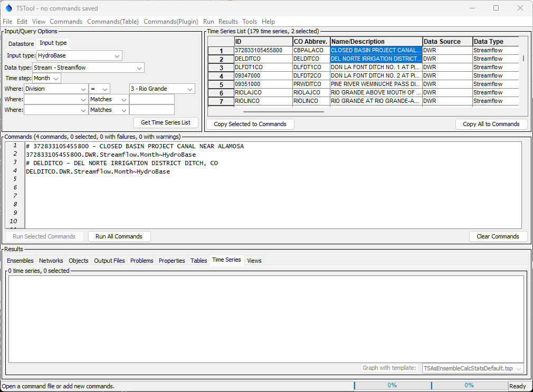Expand the Time step Month dropdown
This screenshot has width=533, height=392.
46,78
